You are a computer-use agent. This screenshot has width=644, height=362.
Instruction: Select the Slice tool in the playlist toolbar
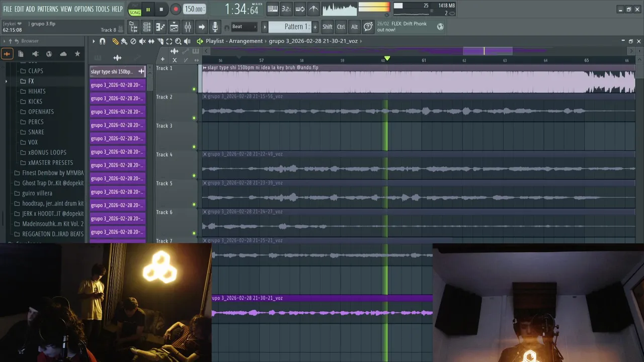tap(160, 41)
